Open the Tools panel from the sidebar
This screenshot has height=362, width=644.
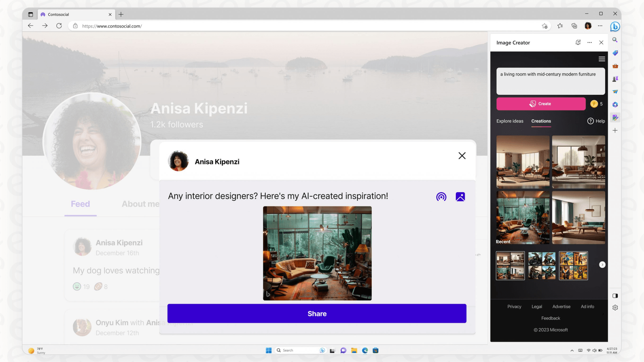615,66
